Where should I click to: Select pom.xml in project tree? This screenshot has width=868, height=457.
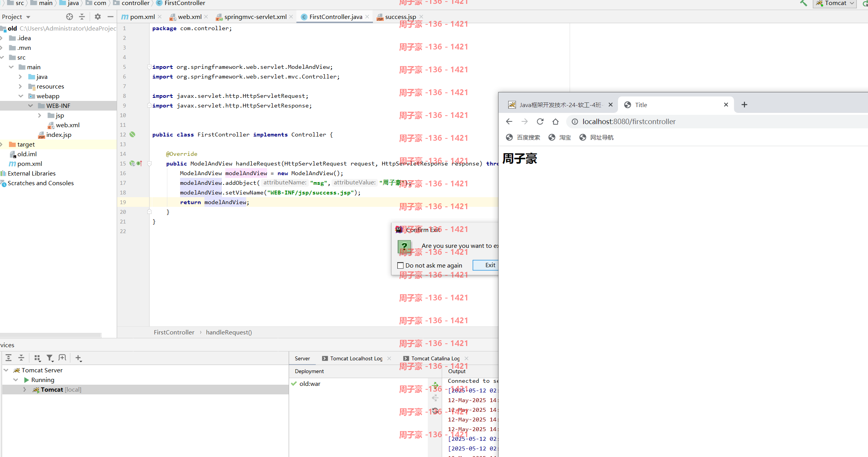(26, 164)
